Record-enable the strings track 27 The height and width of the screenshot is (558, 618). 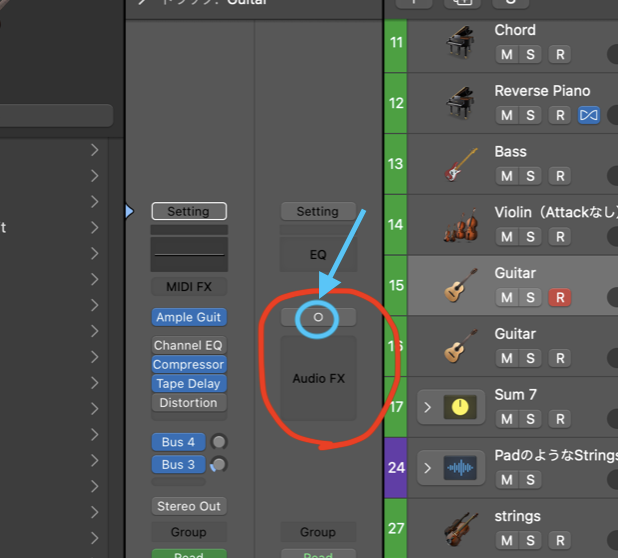click(x=560, y=541)
